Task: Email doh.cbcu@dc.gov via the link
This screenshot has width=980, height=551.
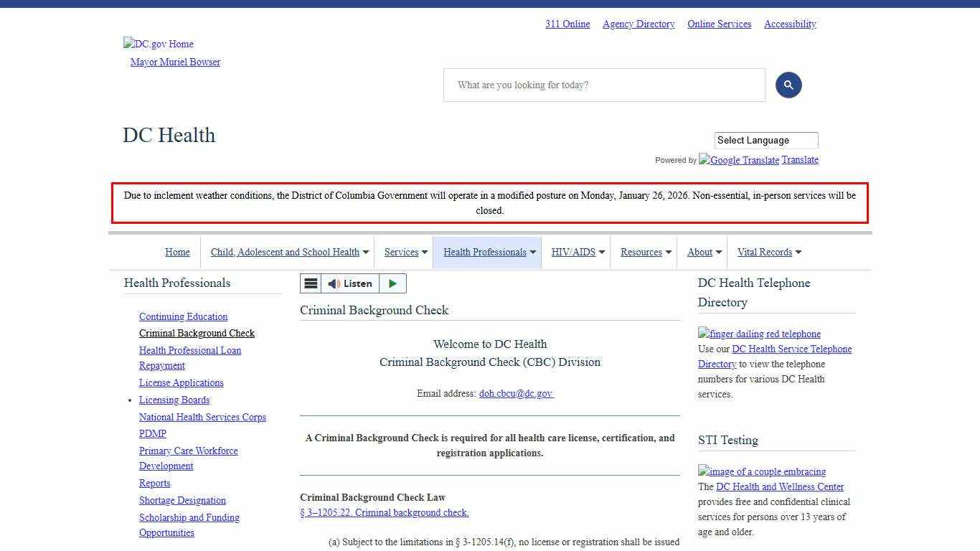Action: click(x=516, y=393)
